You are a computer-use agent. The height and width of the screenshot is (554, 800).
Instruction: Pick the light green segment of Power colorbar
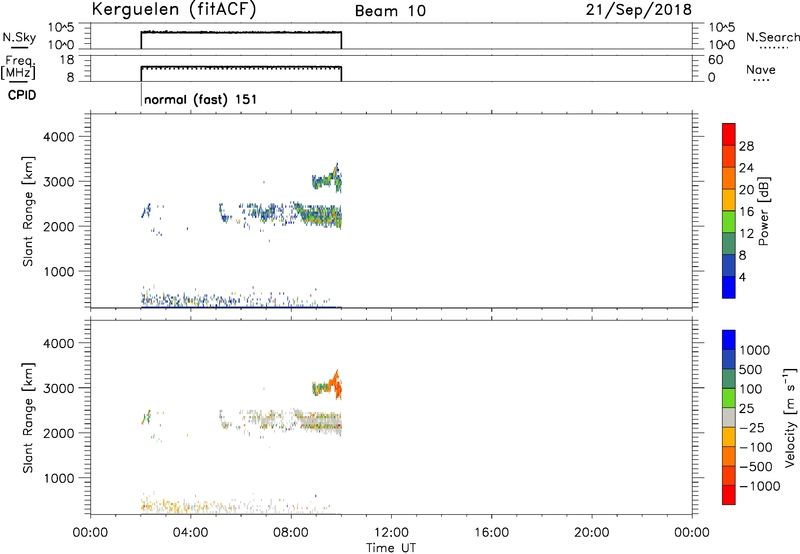[x=729, y=221]
